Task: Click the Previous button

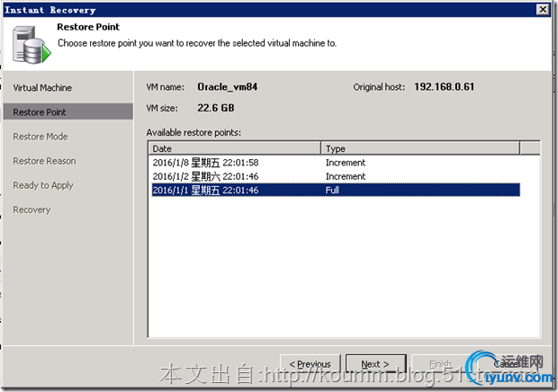Action: (x=310, y=364)
